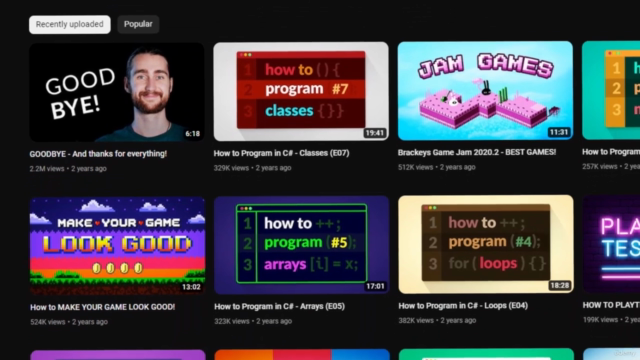Open the Jam Games video thumbnail

[485, 91]
